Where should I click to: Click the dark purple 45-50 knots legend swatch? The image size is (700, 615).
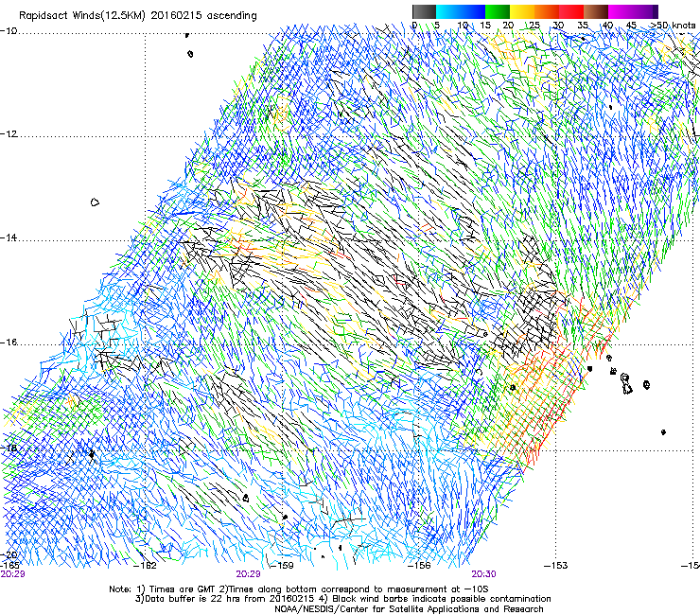pos(645,11)
